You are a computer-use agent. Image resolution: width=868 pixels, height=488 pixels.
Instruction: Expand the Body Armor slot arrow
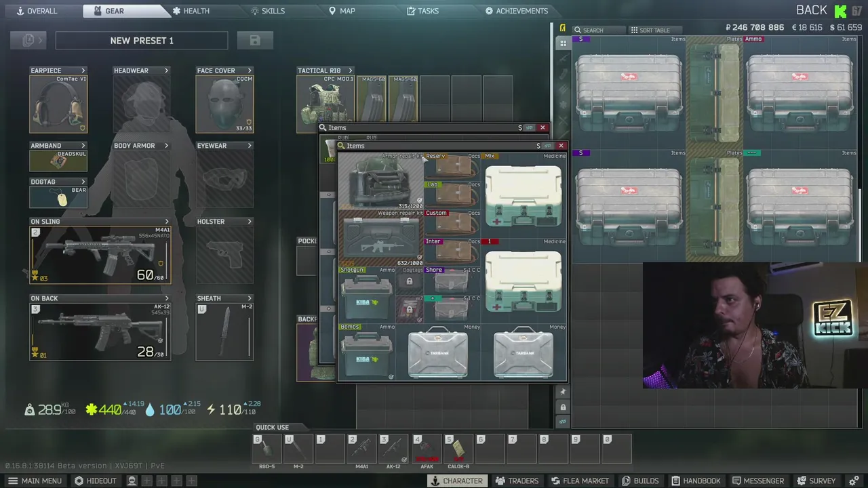[166, 146]
